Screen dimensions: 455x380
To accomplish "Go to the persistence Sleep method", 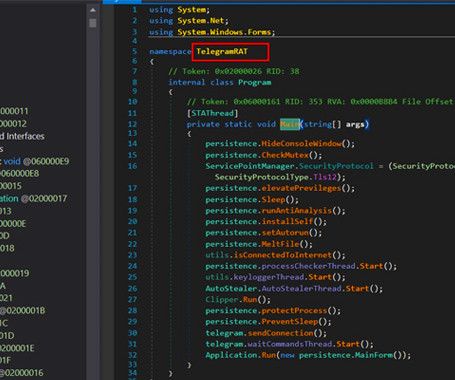I will coord(273,200).
